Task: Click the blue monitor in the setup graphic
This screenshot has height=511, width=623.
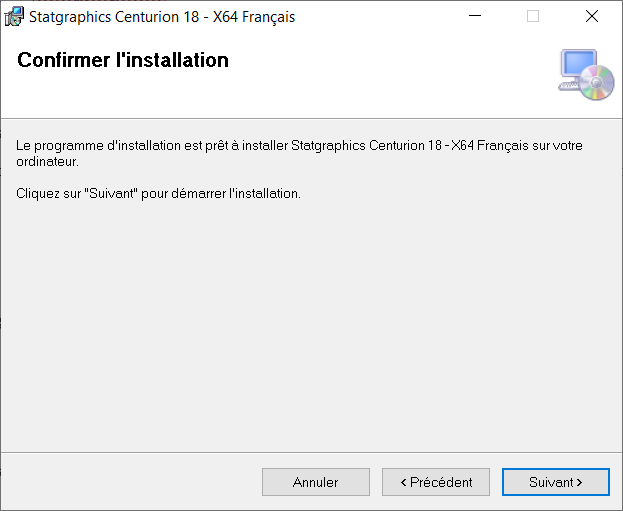Action: click(578, 63)
